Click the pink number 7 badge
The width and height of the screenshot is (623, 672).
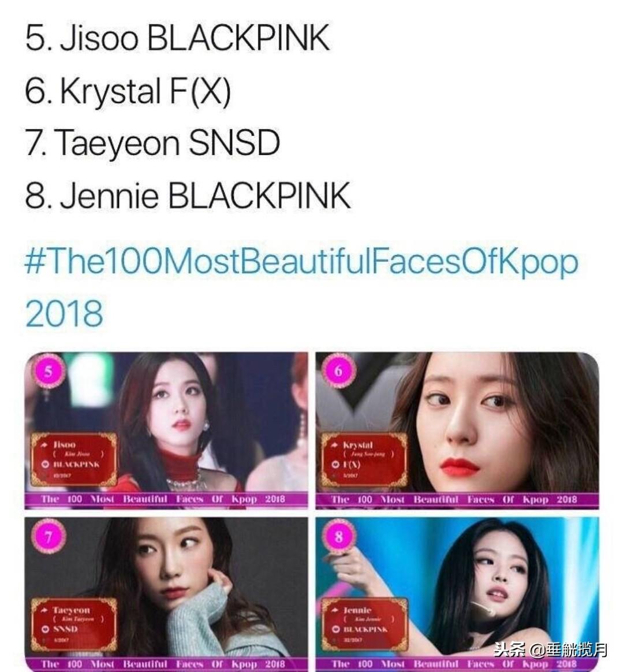tap(49, 537)
